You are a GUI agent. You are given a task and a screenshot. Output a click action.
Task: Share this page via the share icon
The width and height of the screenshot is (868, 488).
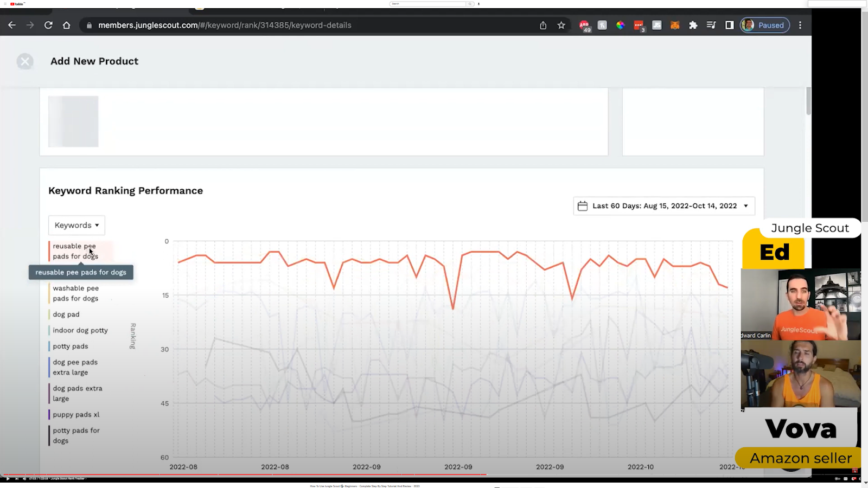543,25
